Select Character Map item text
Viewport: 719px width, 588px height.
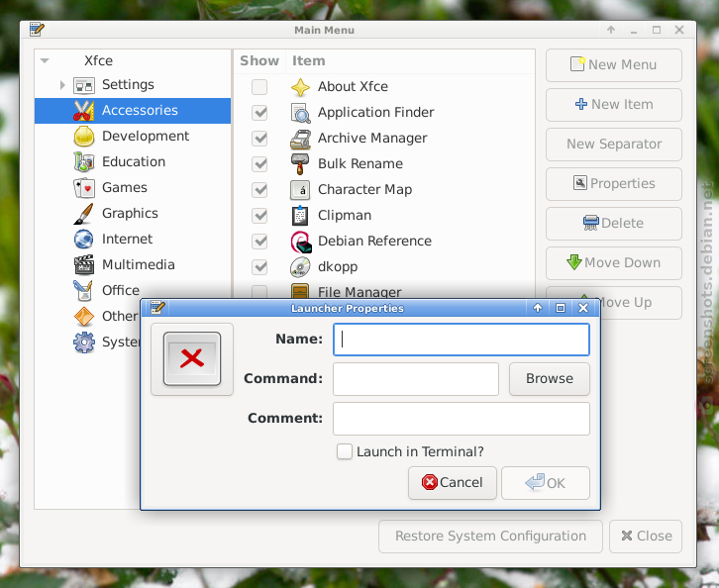coord(365,190)
